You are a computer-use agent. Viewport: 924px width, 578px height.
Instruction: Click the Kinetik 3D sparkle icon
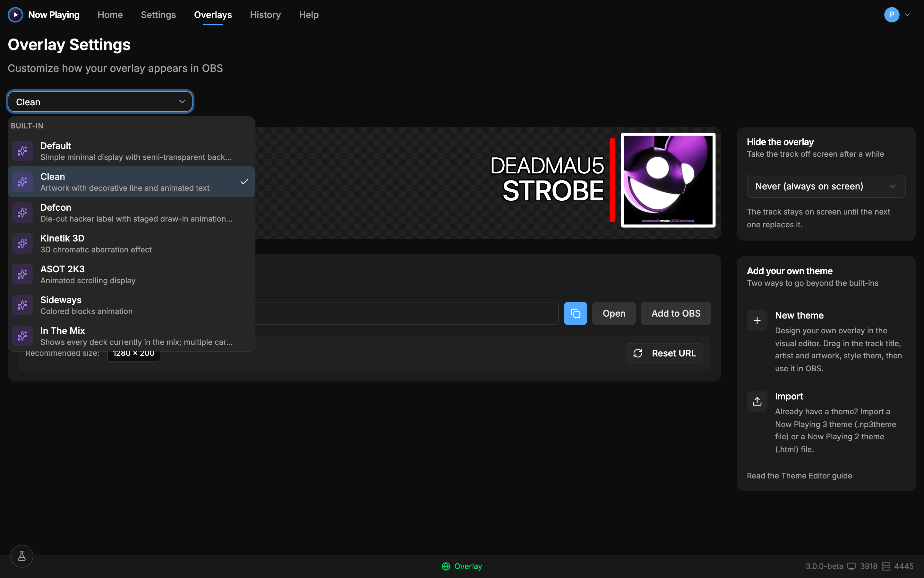22,243
